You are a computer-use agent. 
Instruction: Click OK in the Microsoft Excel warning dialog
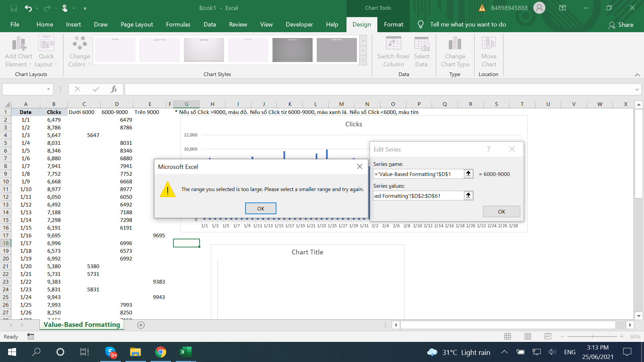(x=261, y=208)
